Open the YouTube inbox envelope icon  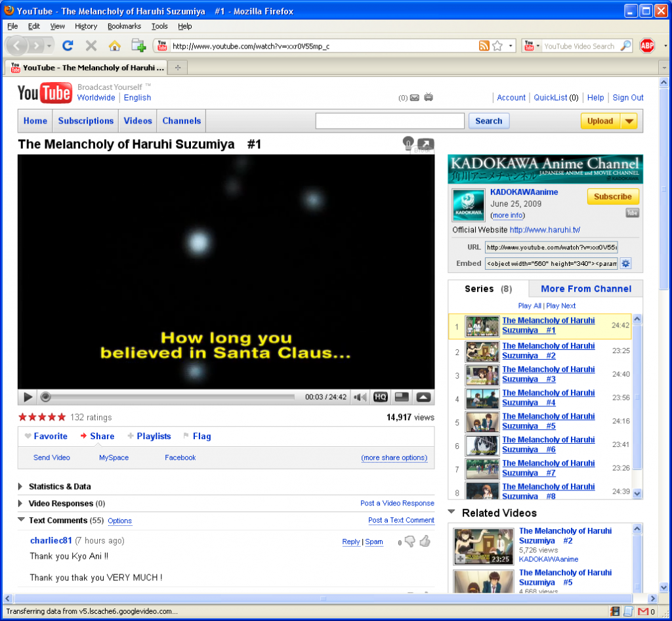[x=415, y=98]
